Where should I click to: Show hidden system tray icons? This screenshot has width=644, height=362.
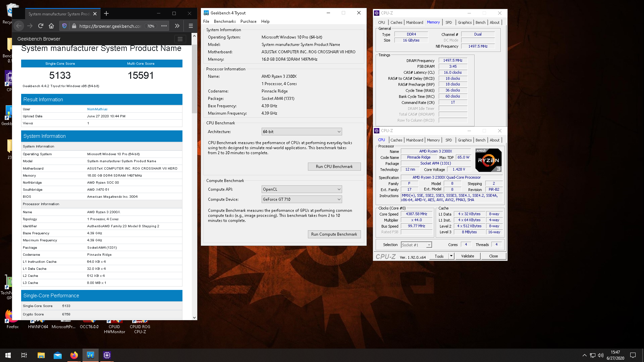pyautogui.click(x=584, y=355)
